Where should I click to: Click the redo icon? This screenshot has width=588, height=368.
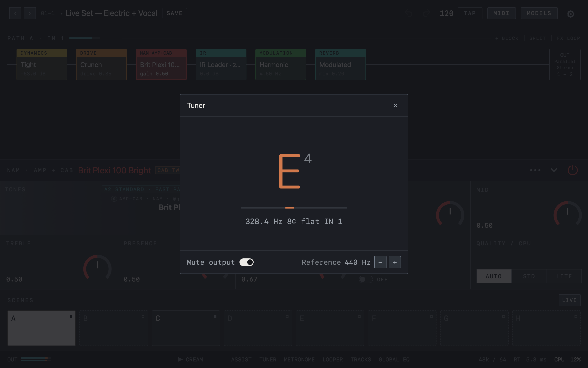(427, 13)
